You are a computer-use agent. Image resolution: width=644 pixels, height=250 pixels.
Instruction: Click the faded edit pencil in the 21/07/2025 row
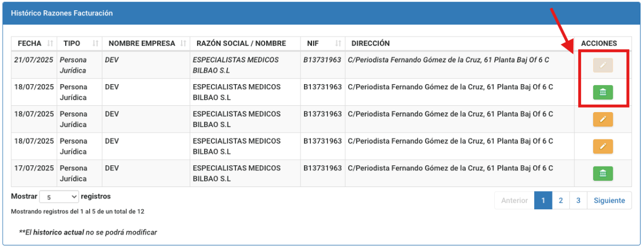pos(602,65)
